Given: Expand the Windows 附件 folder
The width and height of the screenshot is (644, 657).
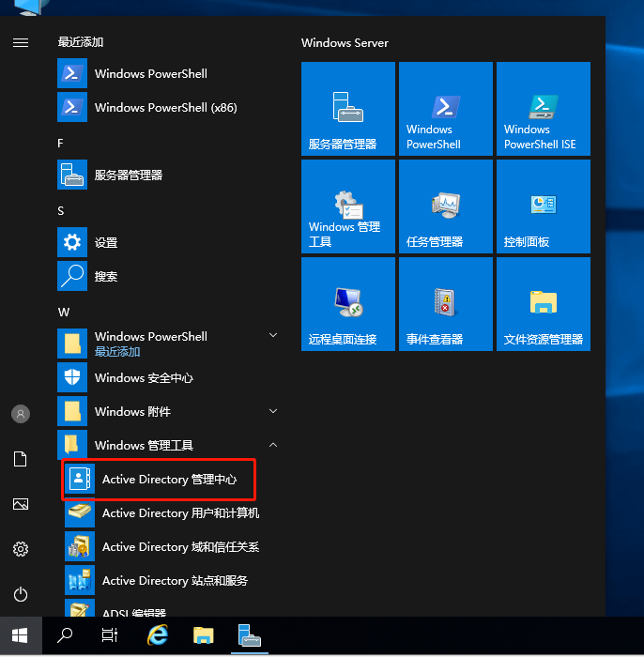Looking at the screenshot, I should click(273, 411).
